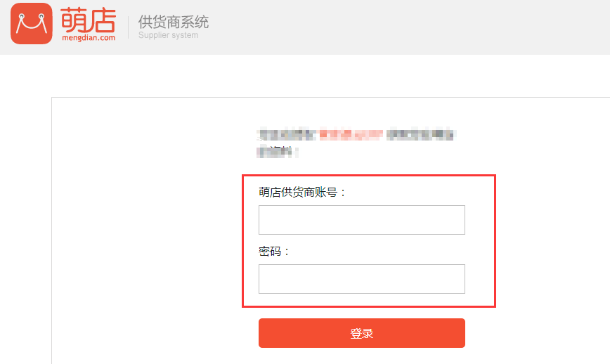610x364 pixels.
Task: Open the mengdian.com text under the logo
Action: coord(89,38)
